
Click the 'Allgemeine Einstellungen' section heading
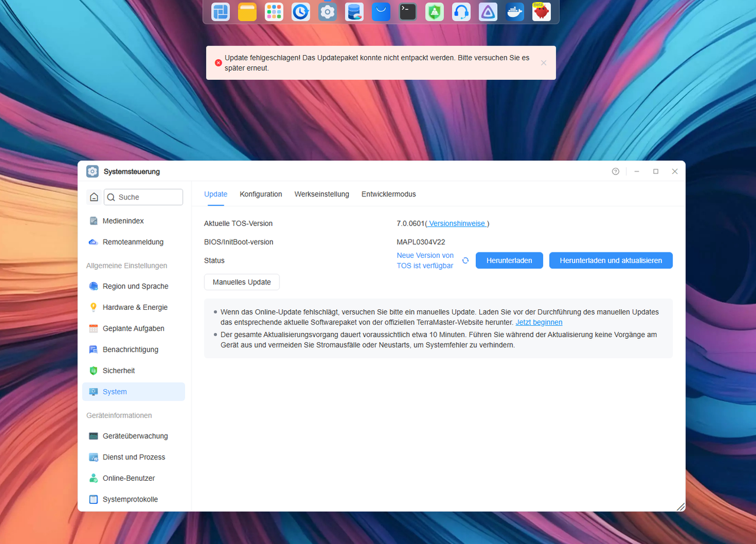tap(126, 265)
